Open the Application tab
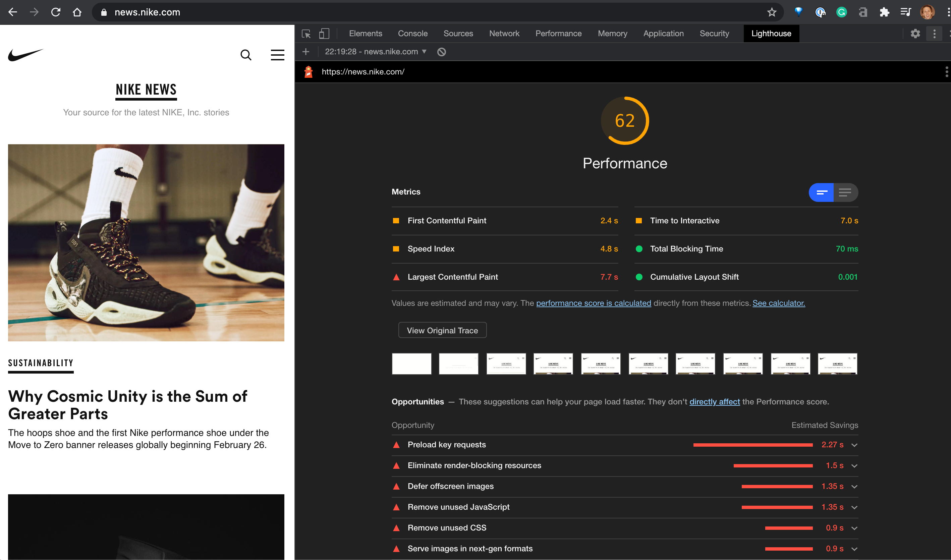 663,34
